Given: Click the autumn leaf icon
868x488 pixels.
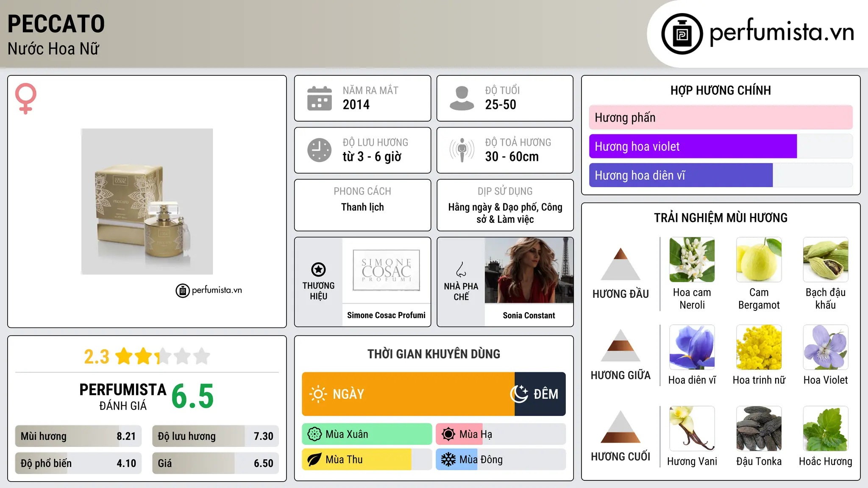Looking at the screenshot, I should tap(314, 460).
